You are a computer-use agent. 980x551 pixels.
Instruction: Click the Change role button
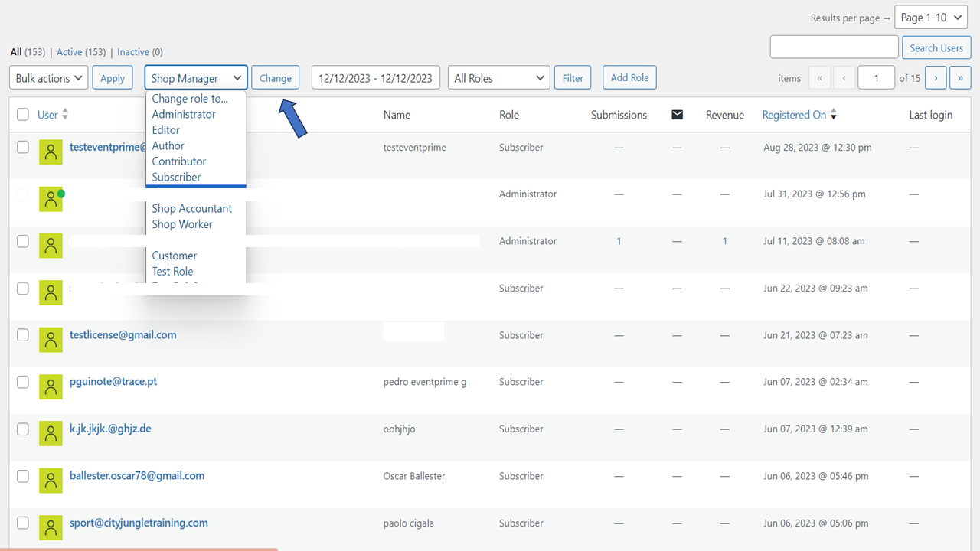click(275, 78)
